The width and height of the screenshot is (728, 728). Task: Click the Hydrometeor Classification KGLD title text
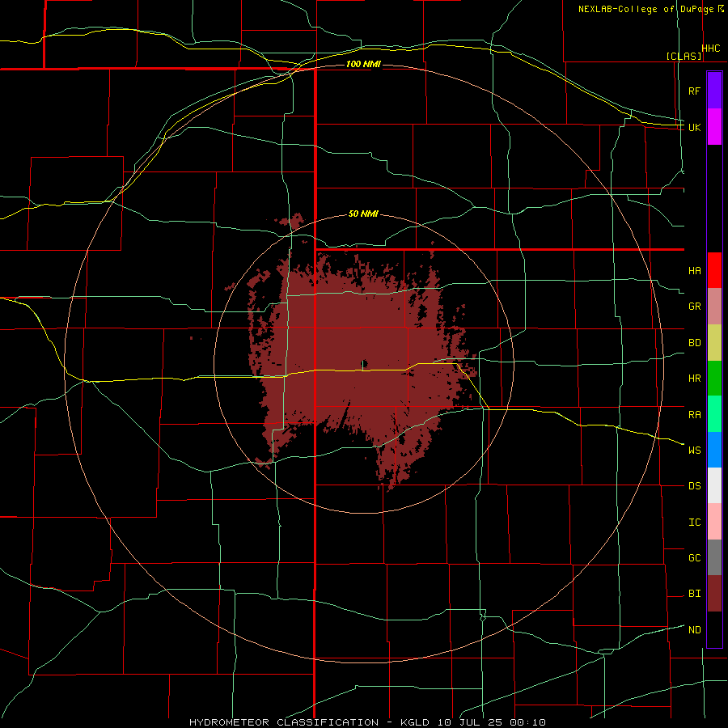click(x=366, y=722)
